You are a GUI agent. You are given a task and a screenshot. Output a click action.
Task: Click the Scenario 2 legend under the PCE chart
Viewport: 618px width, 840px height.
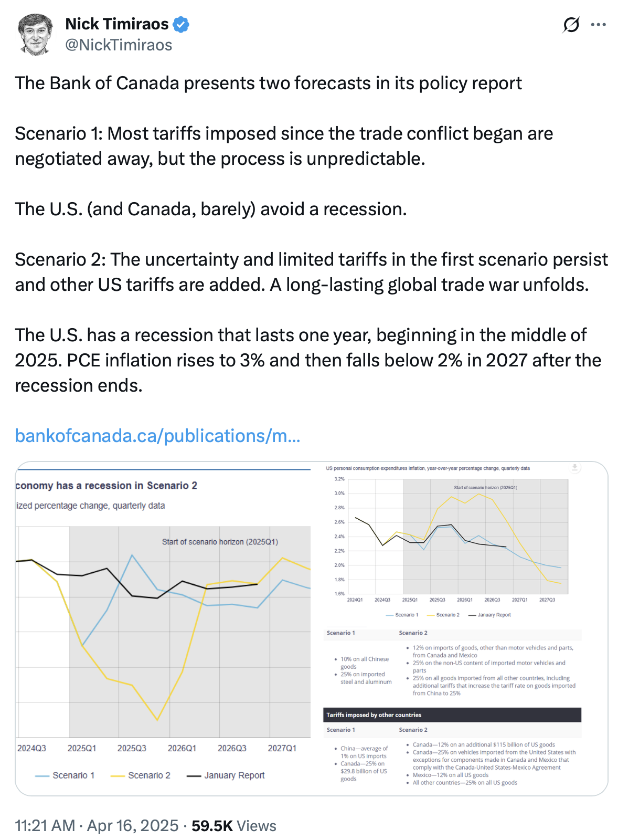(x=443, y=615)
